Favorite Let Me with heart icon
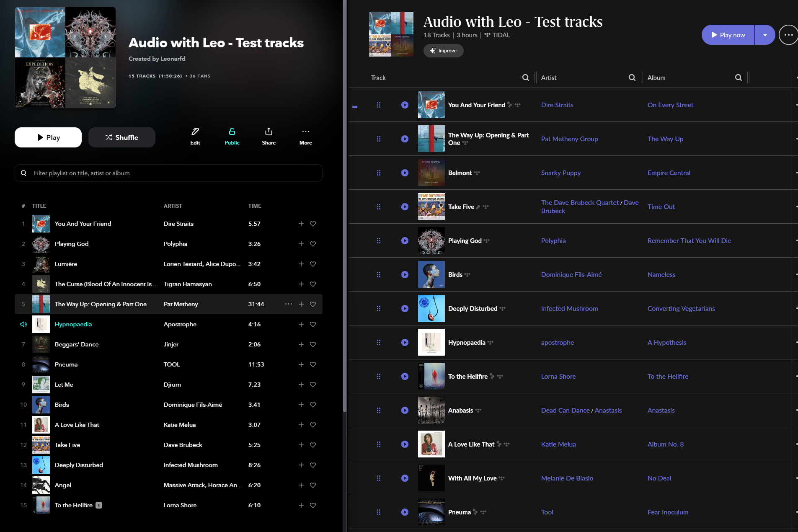Image resolution: width=798 pixels, height=532 pixels. [313, 385]
